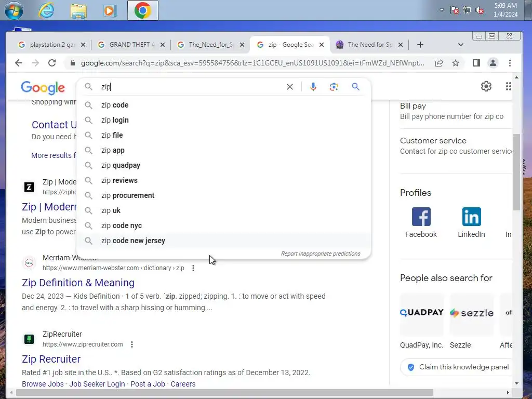532x399 pixels.
Task: Show hidden system tray icons
Action: pyautogui.click(x=442, y=10)
